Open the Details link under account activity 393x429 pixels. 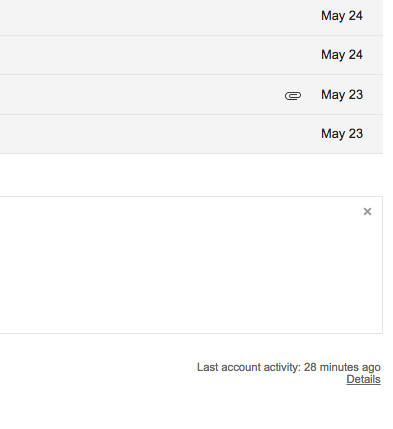(x=363, y=379)
